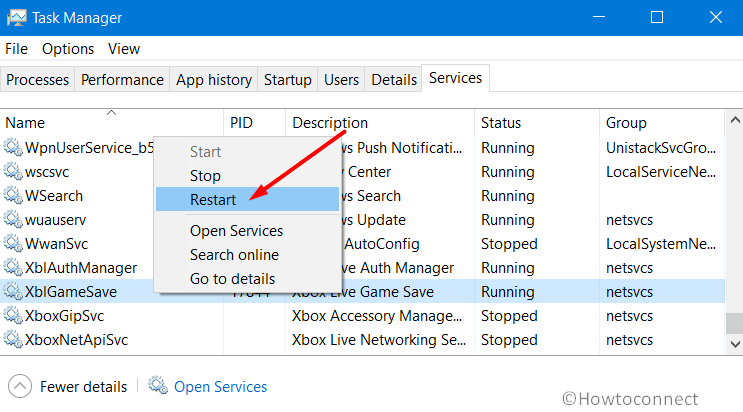Screen dimensions: 743x412
Task: Click the gear icon beside wuauserv
Action: click(x=13, y=220)
